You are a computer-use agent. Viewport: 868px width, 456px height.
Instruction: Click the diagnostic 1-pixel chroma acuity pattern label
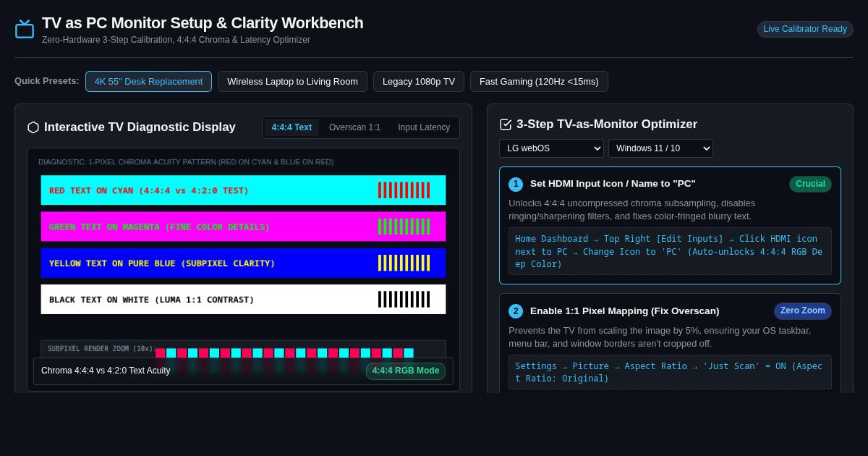coord(186,162)
